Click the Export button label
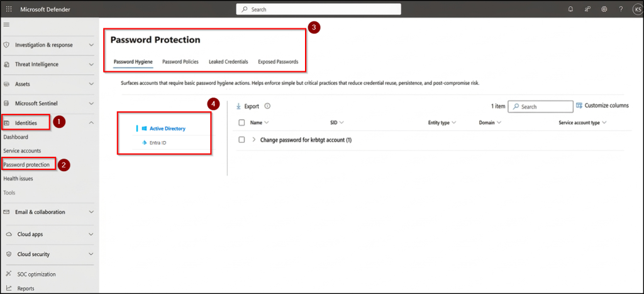This screenshot has width=644, height=294. coord(252,106)
